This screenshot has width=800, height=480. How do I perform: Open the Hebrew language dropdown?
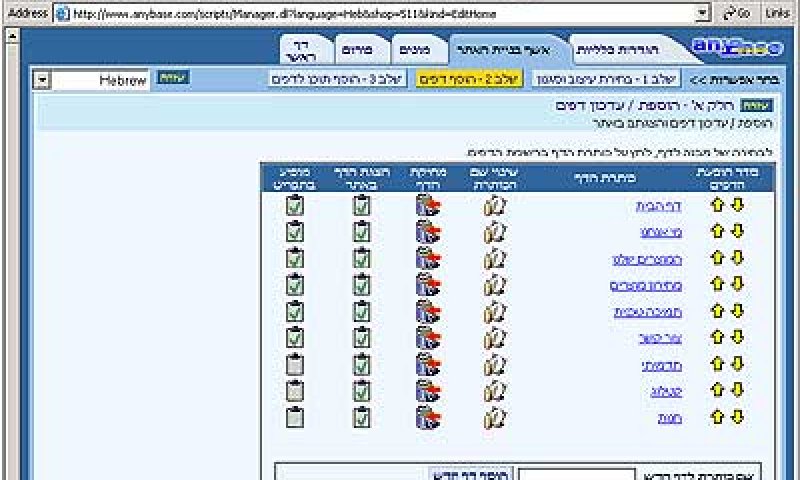point(42,81)
